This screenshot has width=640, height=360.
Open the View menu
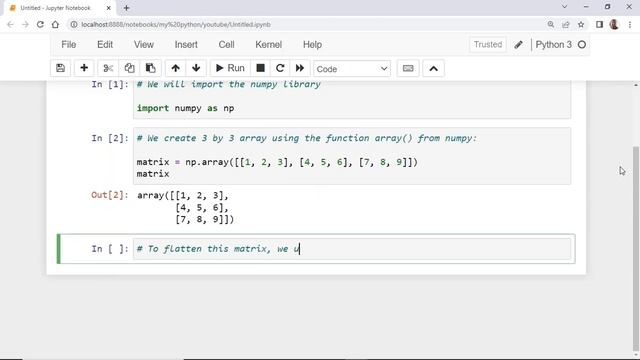point(144,44)
